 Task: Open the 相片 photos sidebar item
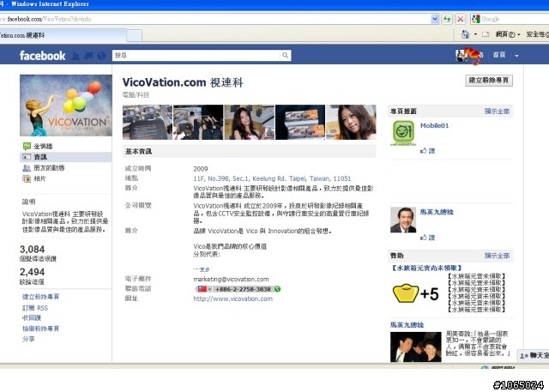[x=39, y=179]
